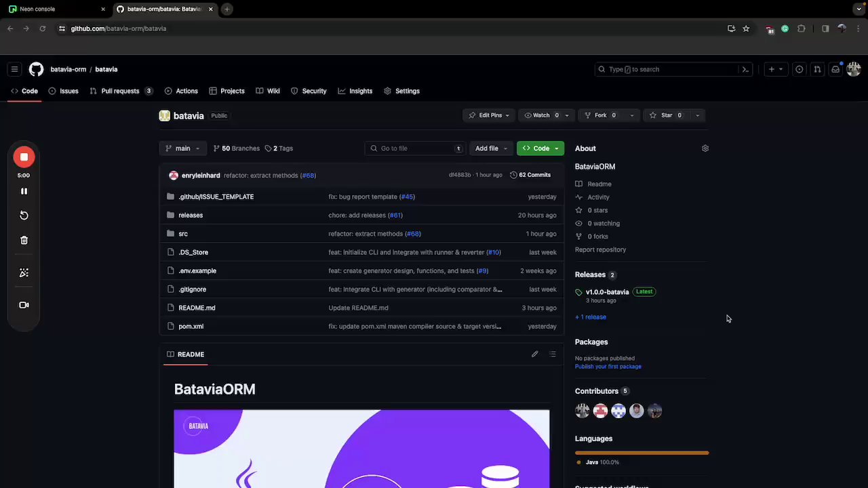
Task: Toggle the recorder camera icon
Action: pos(24,305)
